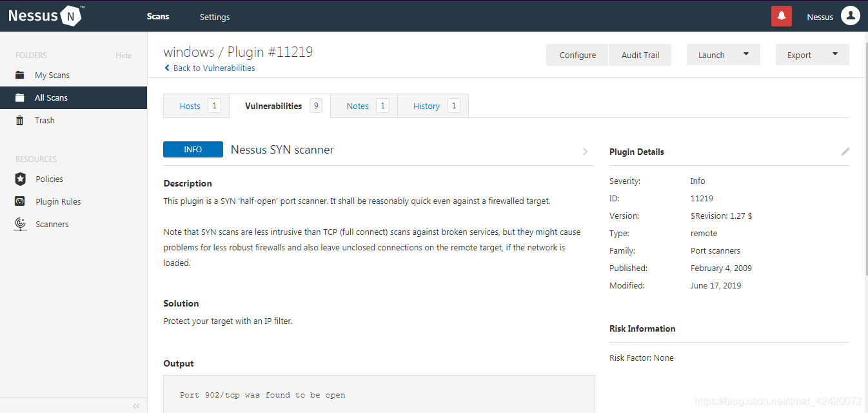
Task: Click the Vulnerabilities count badge 9
Action: [316, 106]
